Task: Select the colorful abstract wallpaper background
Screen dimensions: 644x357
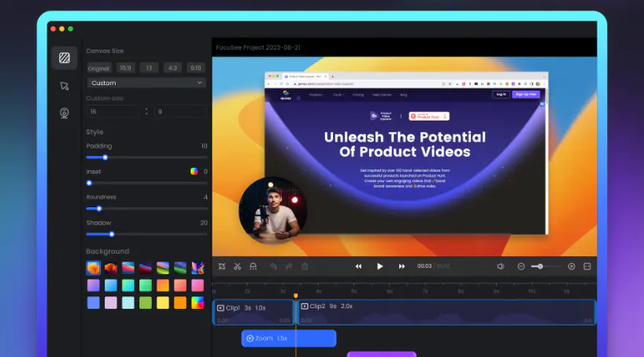Action: pos(198,268)
